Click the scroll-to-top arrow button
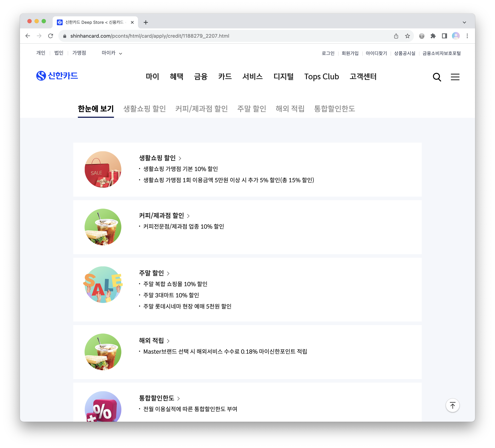The height and width of the screenshot is (448, 495). click(452, 405)
